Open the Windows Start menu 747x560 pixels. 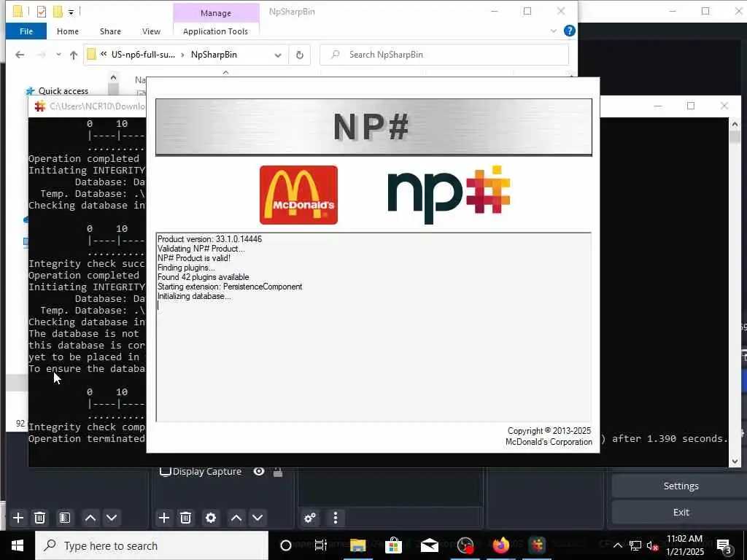pyautogui.click(x=18, y=545)
